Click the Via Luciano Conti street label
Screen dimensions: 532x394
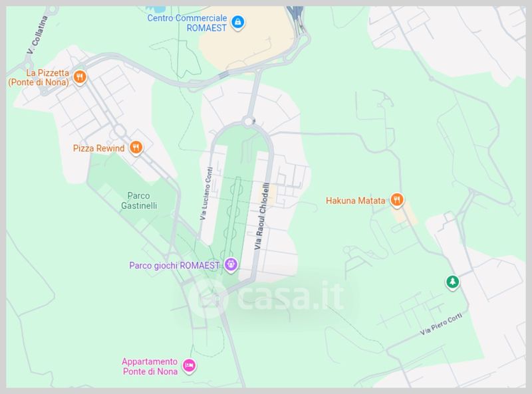tap(206, 193)
